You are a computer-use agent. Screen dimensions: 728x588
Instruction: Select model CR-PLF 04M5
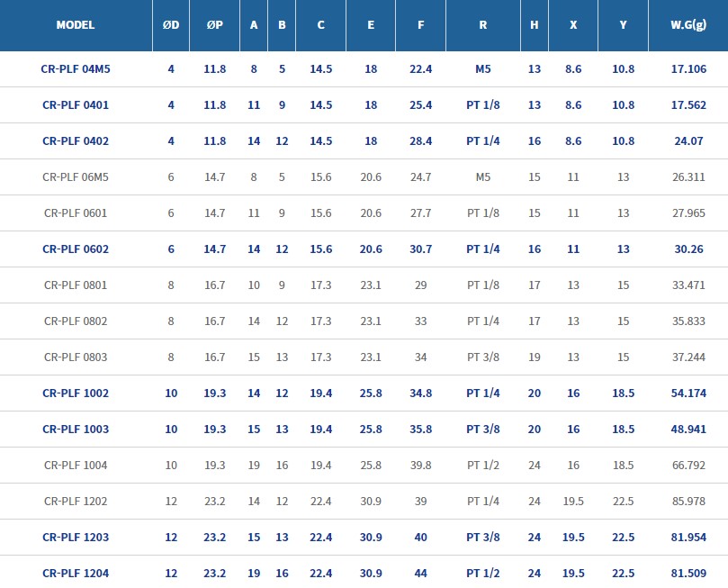click(x=76, y=68)
